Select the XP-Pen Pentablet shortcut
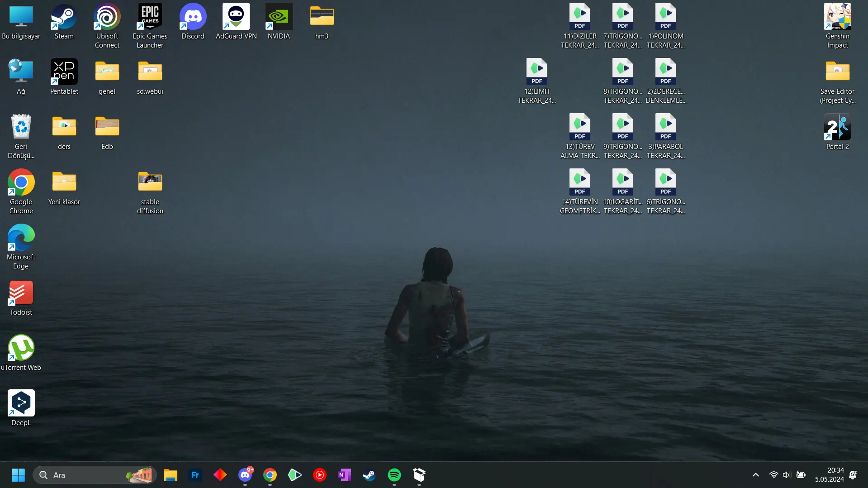This screenshot has width=868, height=488. (x=64, y=77)
